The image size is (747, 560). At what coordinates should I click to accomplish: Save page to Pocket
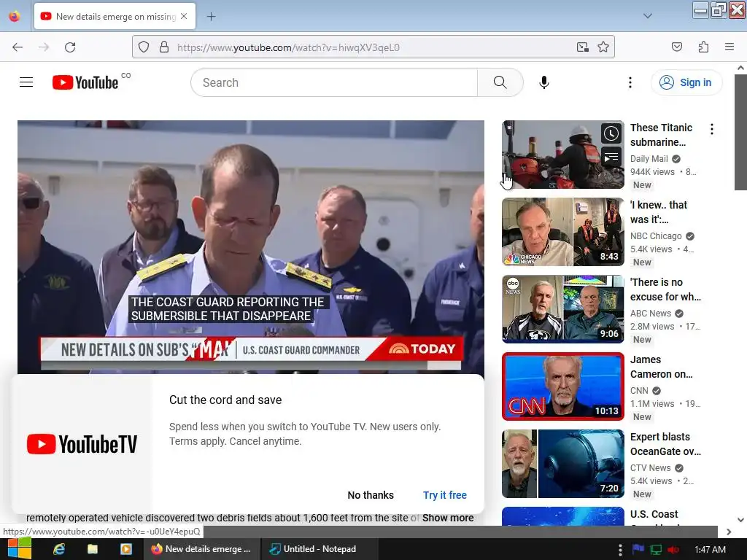coord(676,47)
